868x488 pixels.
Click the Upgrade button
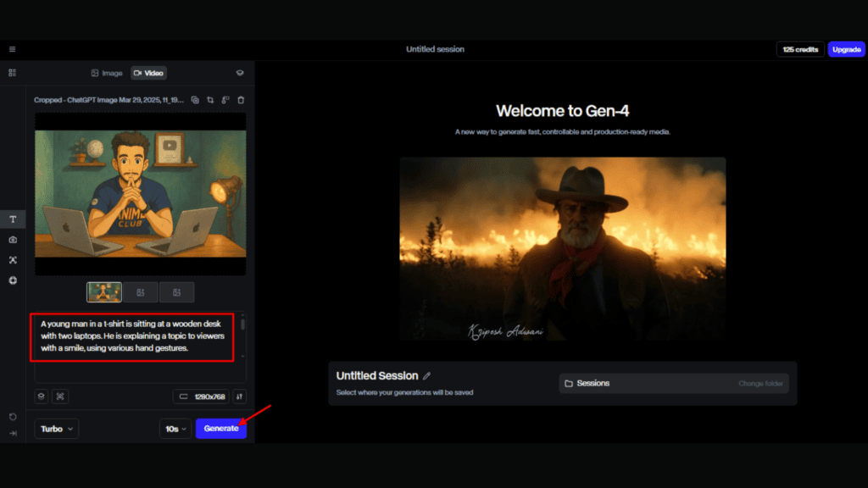846,49
